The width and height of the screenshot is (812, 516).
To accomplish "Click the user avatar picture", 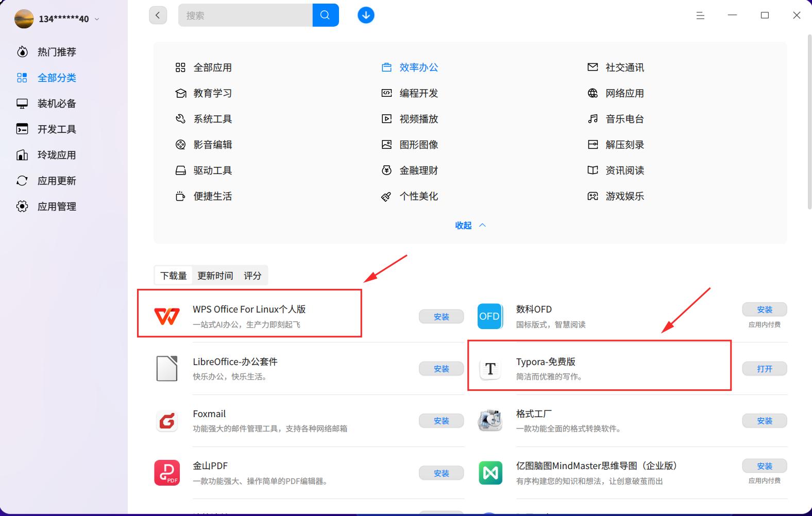I will click(x=24, y=19).
